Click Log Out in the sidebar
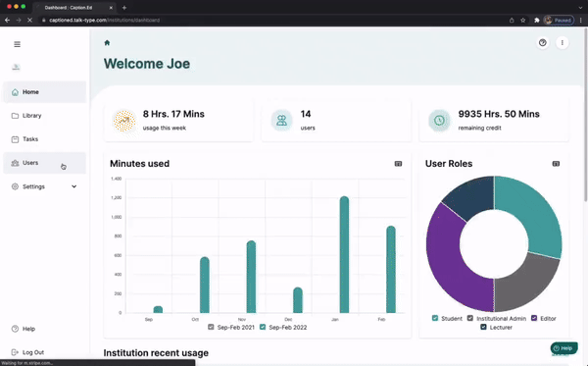The height and width of the screenshot is (366, 588). 27,352
